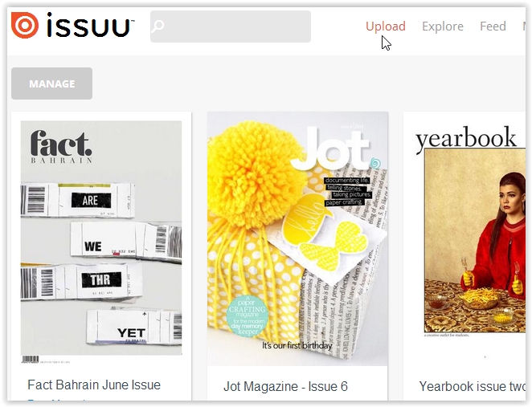Click the orange issuu circular logo icon
The image size is (532, 407).
pyautogui.click(x=24, y=25)
